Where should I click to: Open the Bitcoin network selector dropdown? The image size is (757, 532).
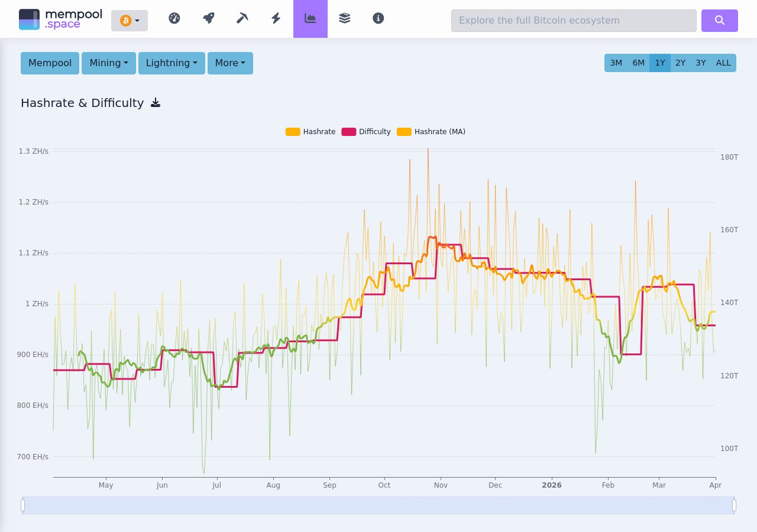tap(130, 20)
